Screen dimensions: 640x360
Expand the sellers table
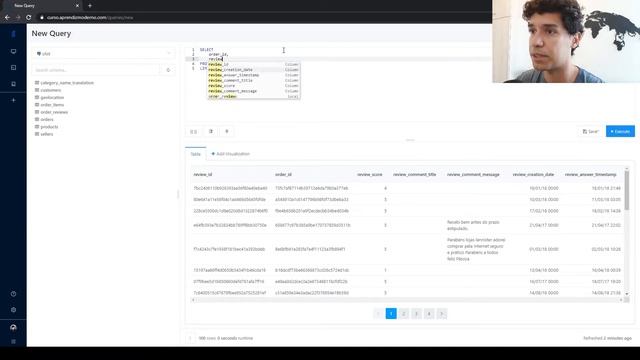[x=47, y=134]
